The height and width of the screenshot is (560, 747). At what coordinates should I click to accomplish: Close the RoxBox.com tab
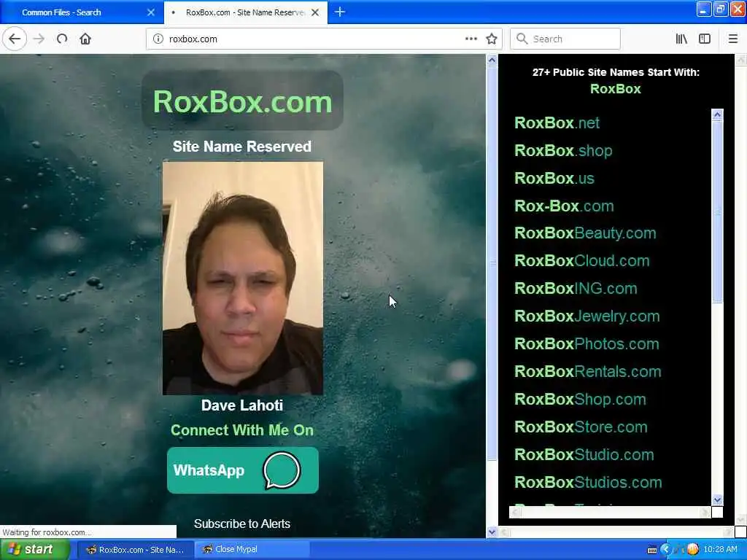315,12
